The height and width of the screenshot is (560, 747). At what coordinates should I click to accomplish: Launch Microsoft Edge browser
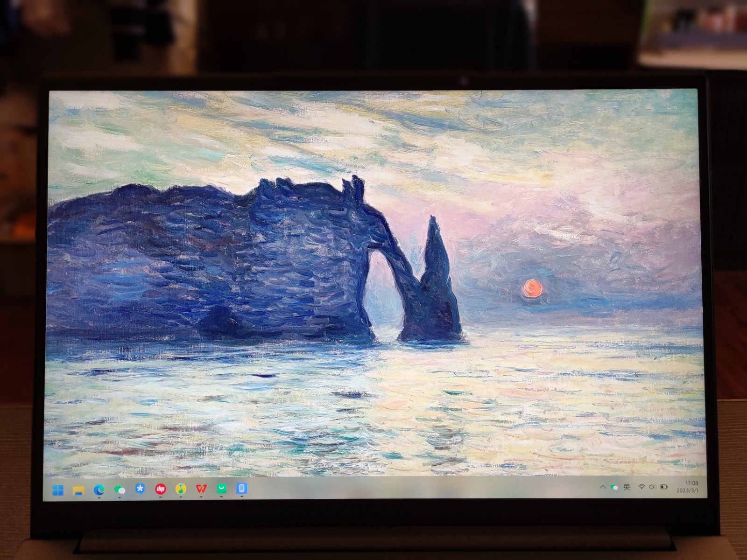click(99, 490)
